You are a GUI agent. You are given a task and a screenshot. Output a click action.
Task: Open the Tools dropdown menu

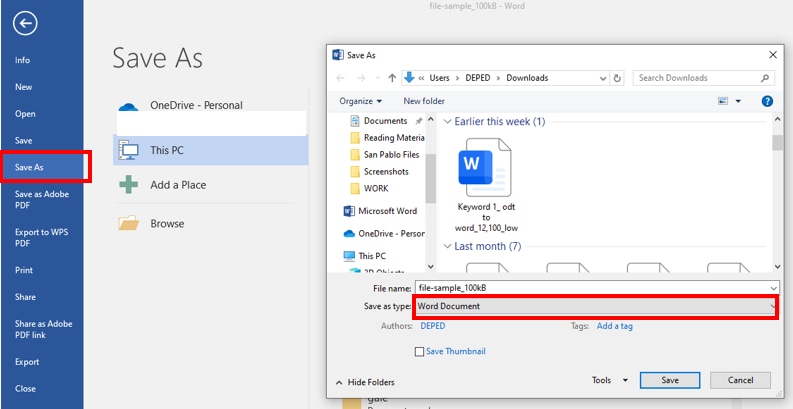[609, 380]
